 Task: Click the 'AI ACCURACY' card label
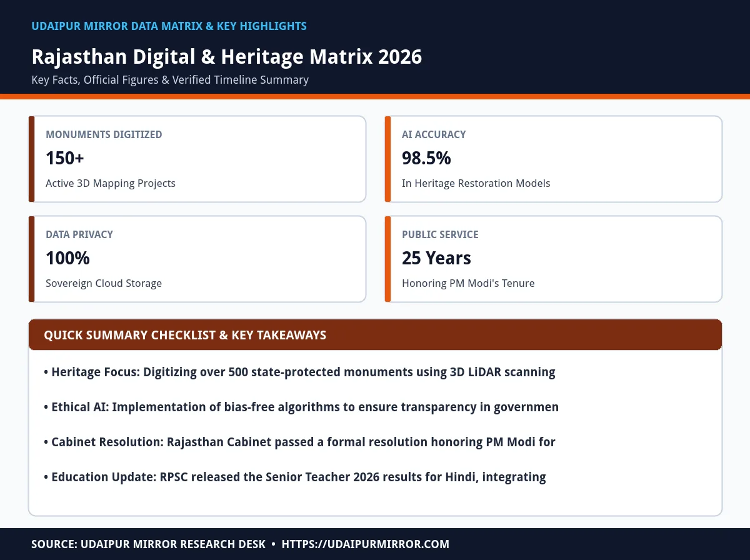(x=434, y=134)
